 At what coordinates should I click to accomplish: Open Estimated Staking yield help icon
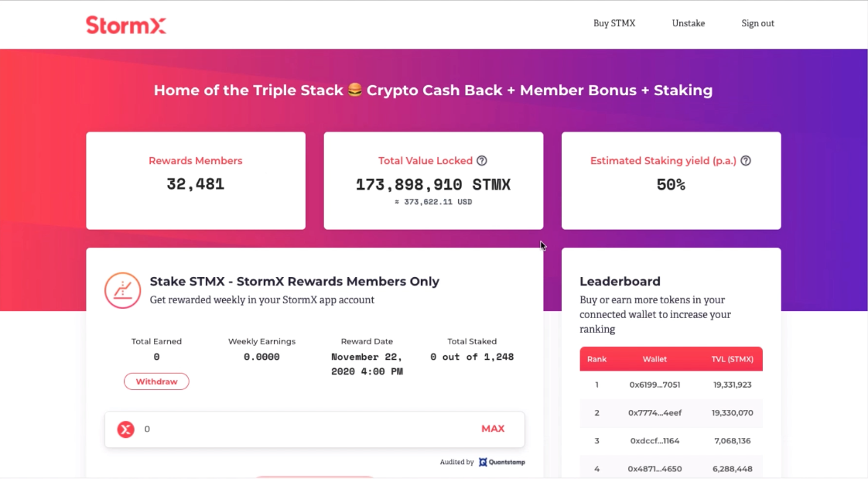point(746,161)
